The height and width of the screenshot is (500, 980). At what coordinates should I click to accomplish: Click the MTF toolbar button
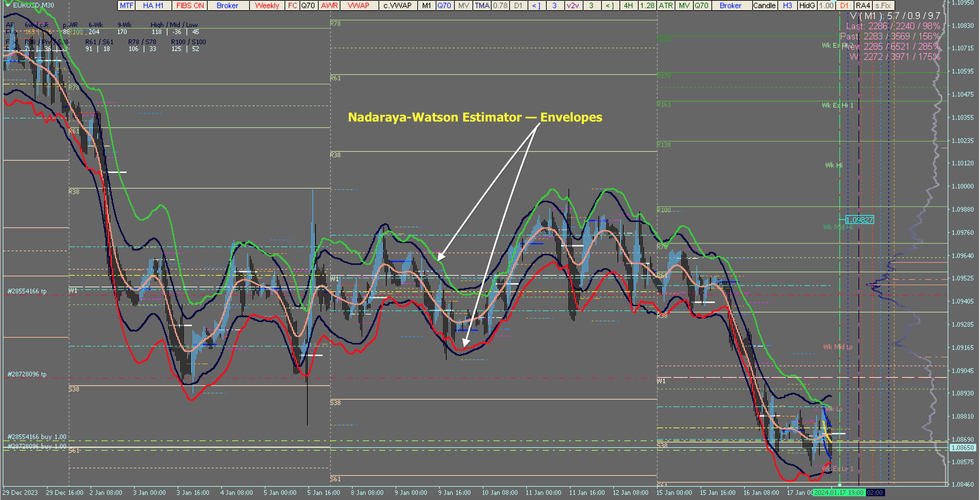point(126,5)
